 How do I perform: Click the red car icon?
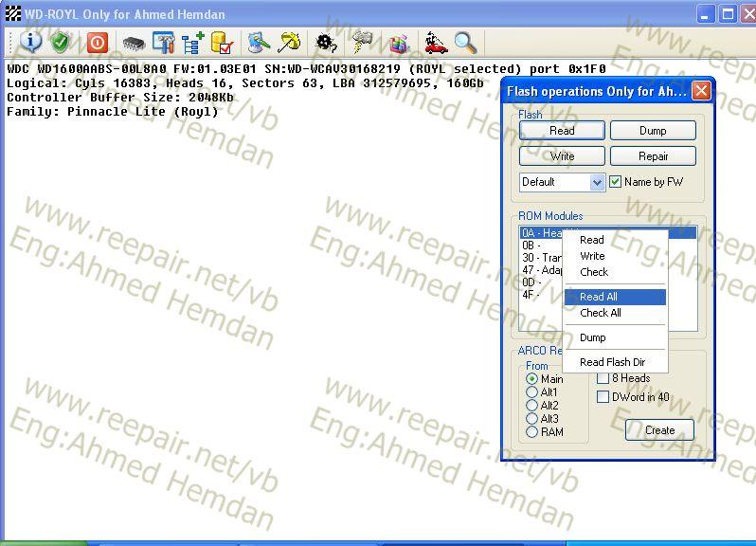pos(436,43)
